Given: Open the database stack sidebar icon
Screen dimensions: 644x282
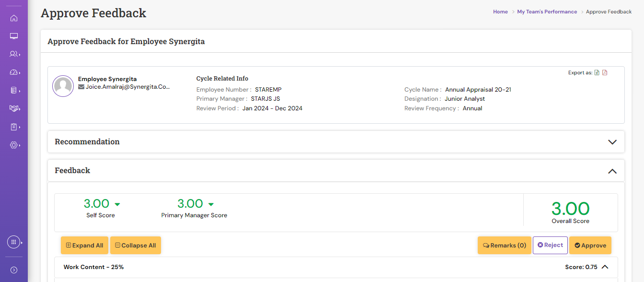Looking at the screenshot, I should pos(13,90).
